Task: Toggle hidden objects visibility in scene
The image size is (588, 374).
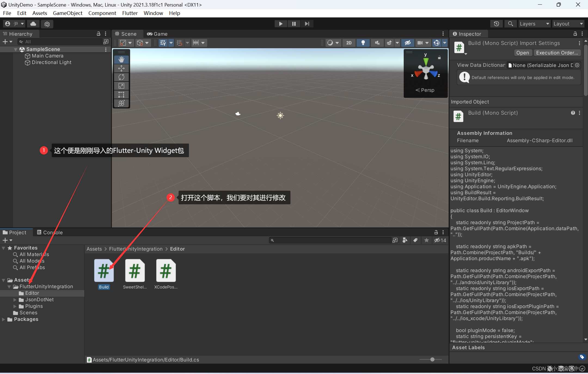Action: coord(408,43)
